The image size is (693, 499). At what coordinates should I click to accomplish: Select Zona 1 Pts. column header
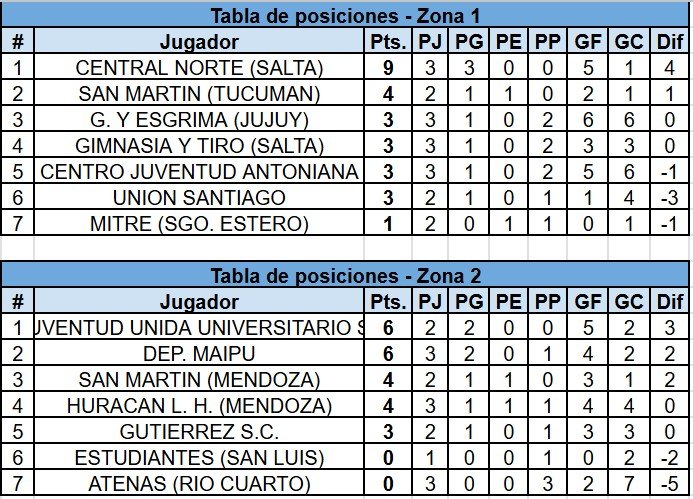pyautogui.click(x=388, y=42)
